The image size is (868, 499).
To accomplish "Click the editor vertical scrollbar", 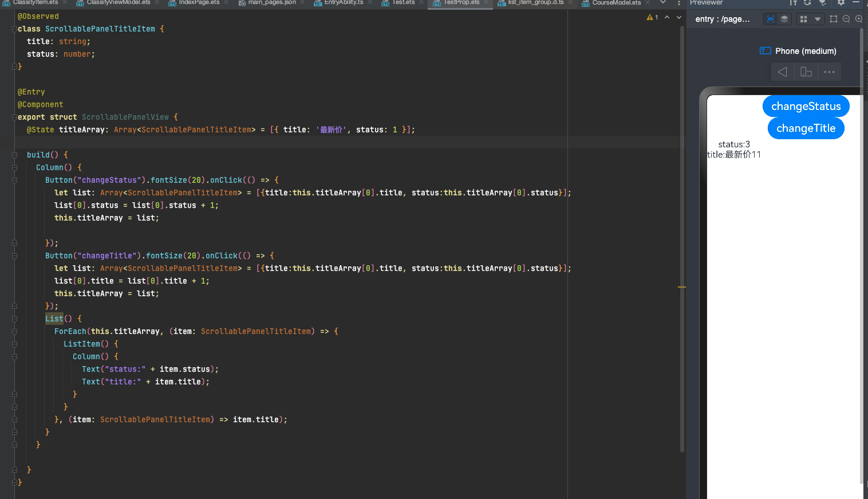I will coord(682,229).
